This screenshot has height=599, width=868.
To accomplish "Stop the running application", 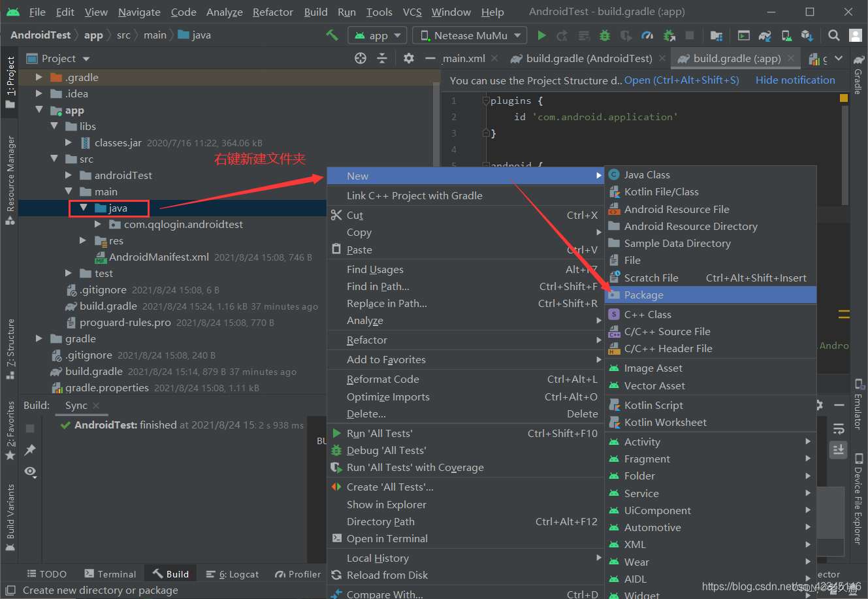I will click(x=690, y=35).
